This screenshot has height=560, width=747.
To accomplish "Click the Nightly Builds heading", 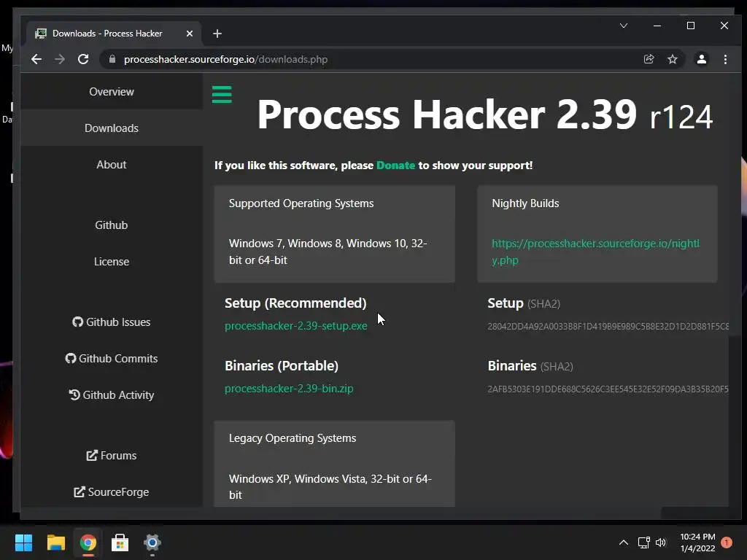I will click(x=525, y=203).
